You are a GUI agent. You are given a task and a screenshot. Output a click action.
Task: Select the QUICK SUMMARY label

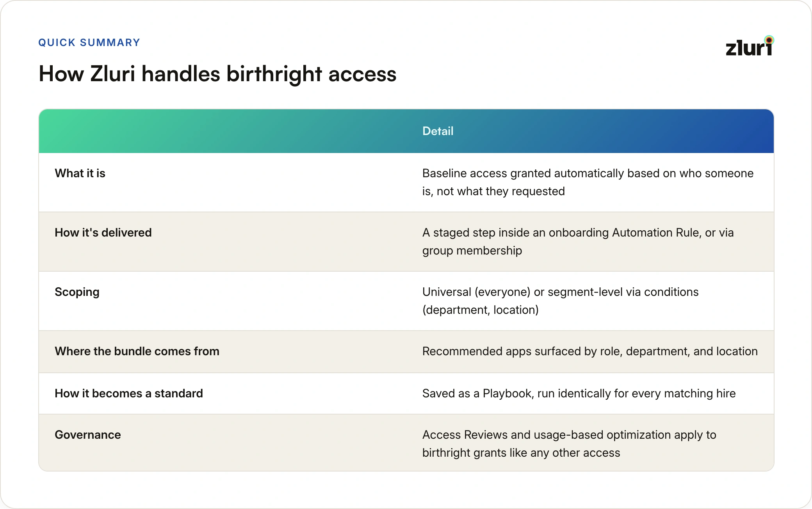[x=89, y=43]
